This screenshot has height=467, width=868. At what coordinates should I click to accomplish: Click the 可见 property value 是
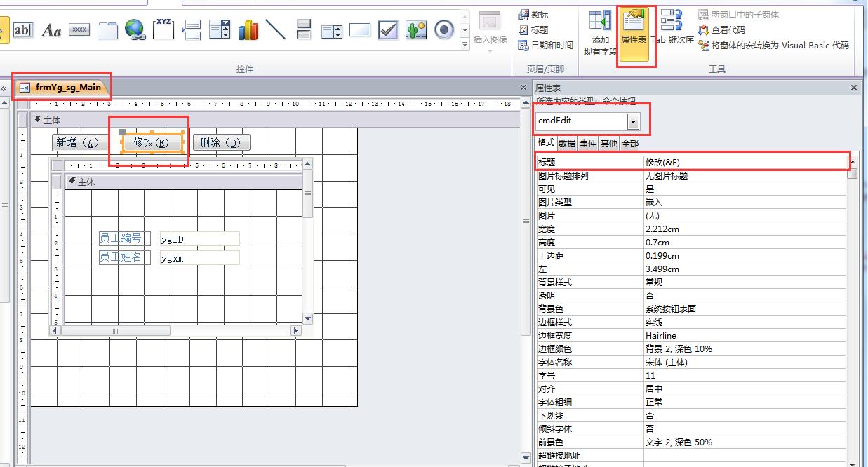coord(745,189)
